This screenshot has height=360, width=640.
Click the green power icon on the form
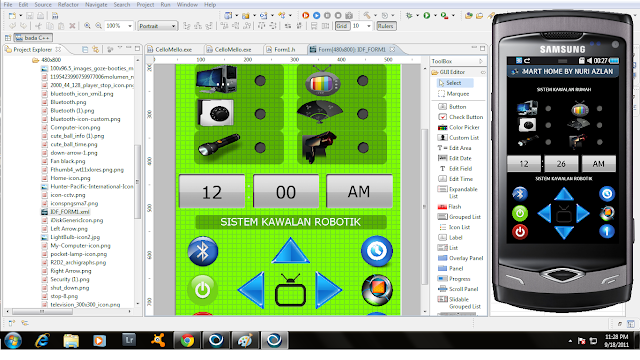click(202, 289)
